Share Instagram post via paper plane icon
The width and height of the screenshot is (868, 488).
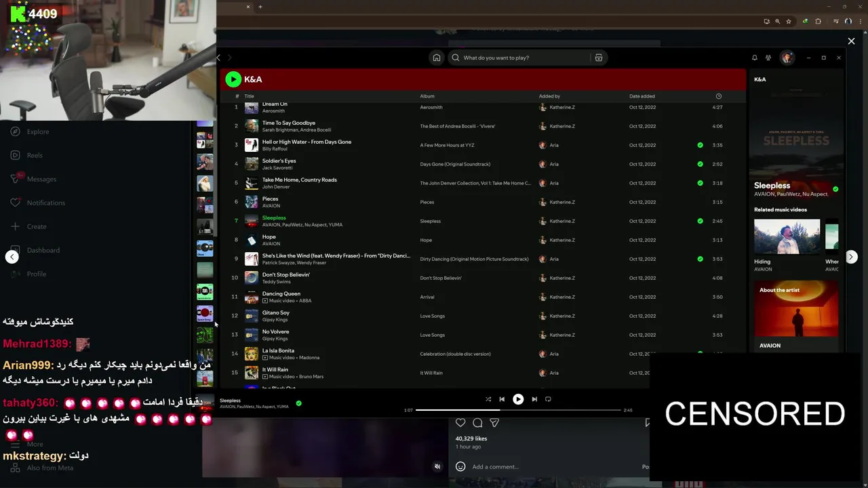tap(494, 423)
